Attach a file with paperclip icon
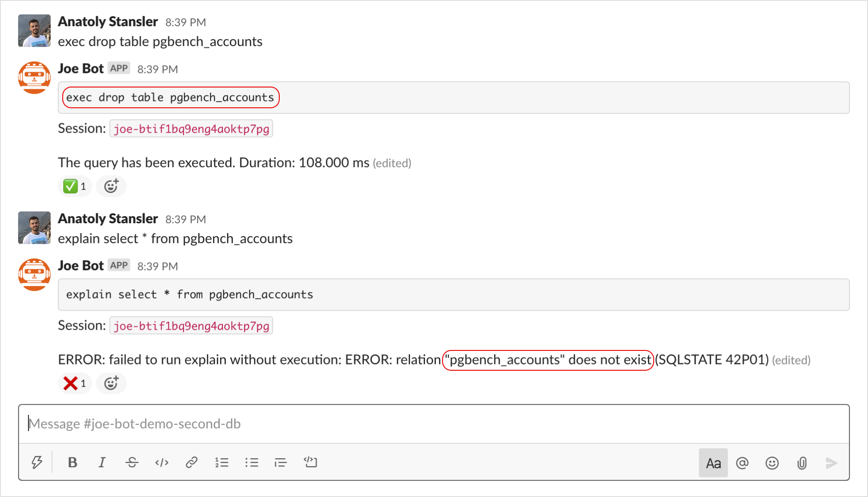Image resolution: width=868 pixels, height=497 pixels. click(x=802, y=463)
